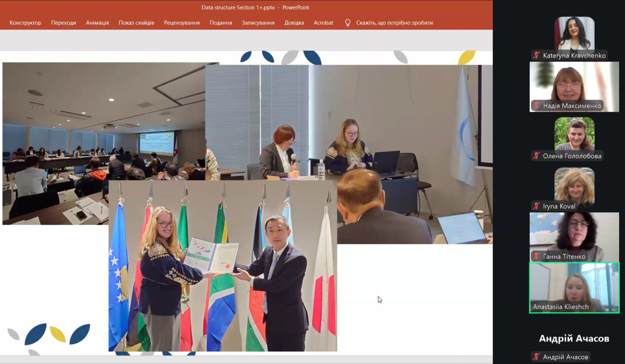Screen dimensions: 625x364
Task: Click the lightbulb Tell Me icon
Action: (348, 22)
